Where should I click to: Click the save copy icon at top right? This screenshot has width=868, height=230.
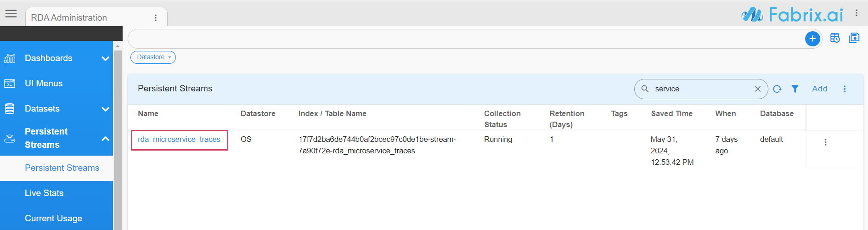[x=854, y=38]
